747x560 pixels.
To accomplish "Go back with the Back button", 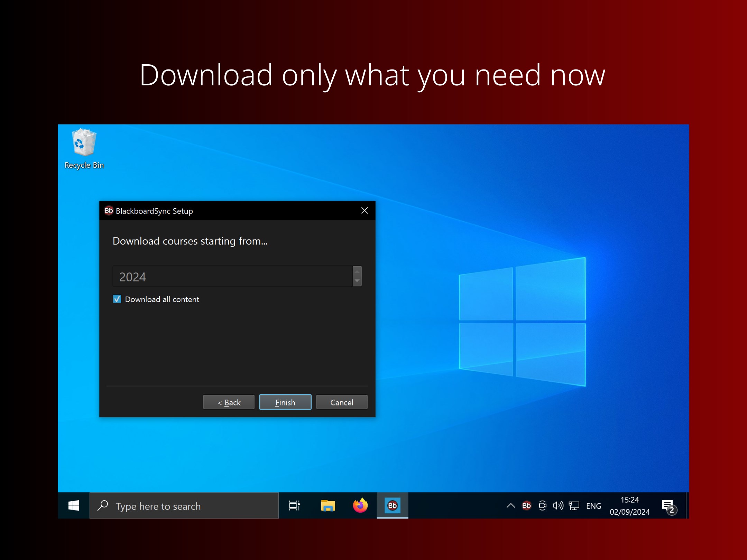I will click(229, 402).
